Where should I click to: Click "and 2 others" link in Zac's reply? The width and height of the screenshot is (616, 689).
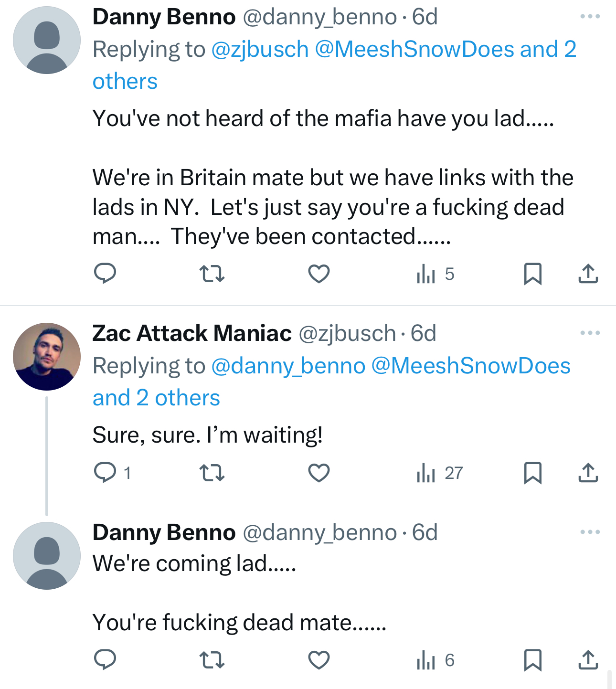[156, 398]
